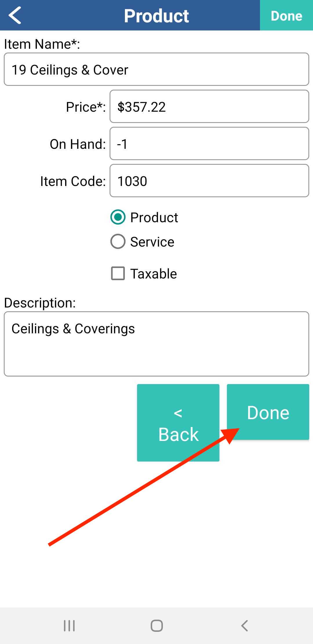
Task: Tap the 'Description:' label text
Action: click(x=40, y=303)
